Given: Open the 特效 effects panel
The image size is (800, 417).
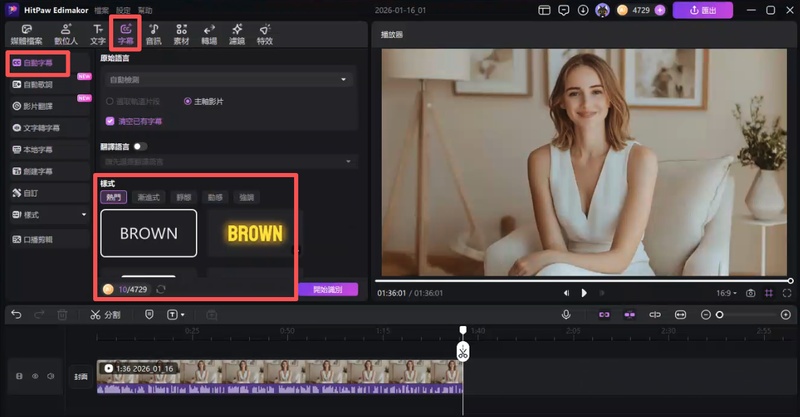Looking at the screenshot, I should click(x=264, y=35).
